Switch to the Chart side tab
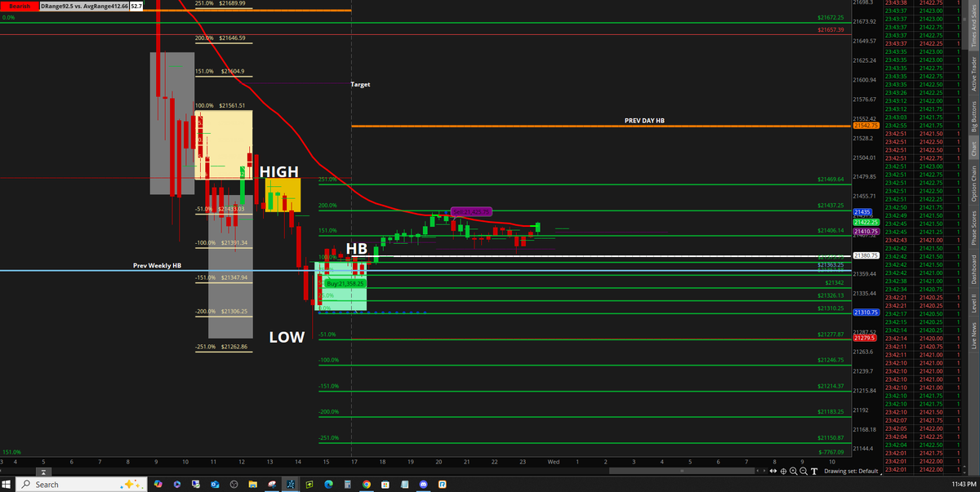The image size is (980, 492). click(x=972, y=149)
